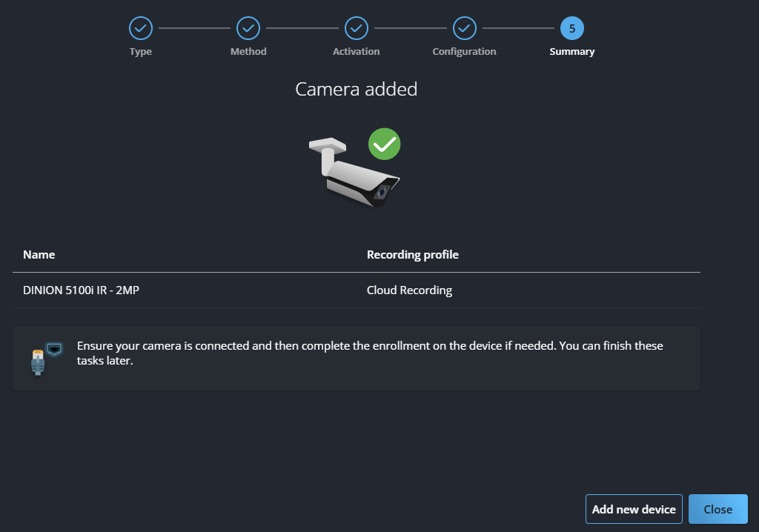Select the Summary step label
The width and height of the screenshot is (759, 532).
572,52
